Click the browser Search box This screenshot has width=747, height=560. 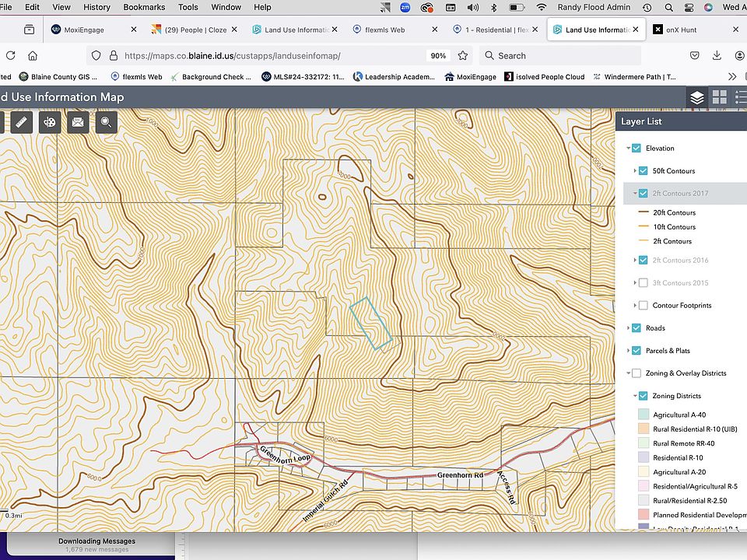(560, 56)
